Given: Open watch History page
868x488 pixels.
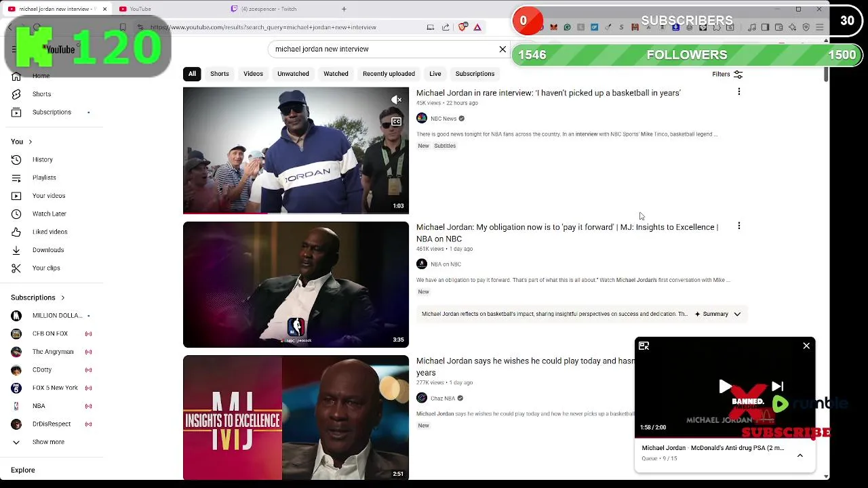Looking at the screenshot, I should [x=42, y=159].
